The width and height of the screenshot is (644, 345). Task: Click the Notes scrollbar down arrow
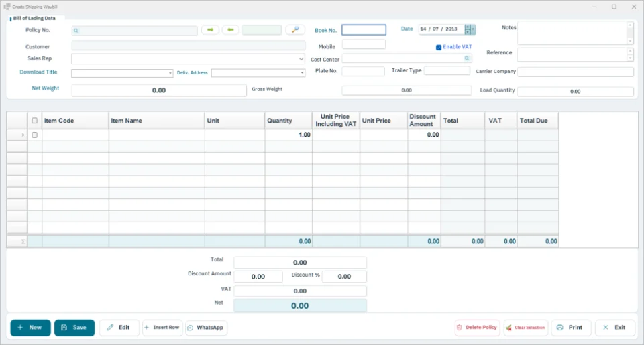click(x=630, y=41)
